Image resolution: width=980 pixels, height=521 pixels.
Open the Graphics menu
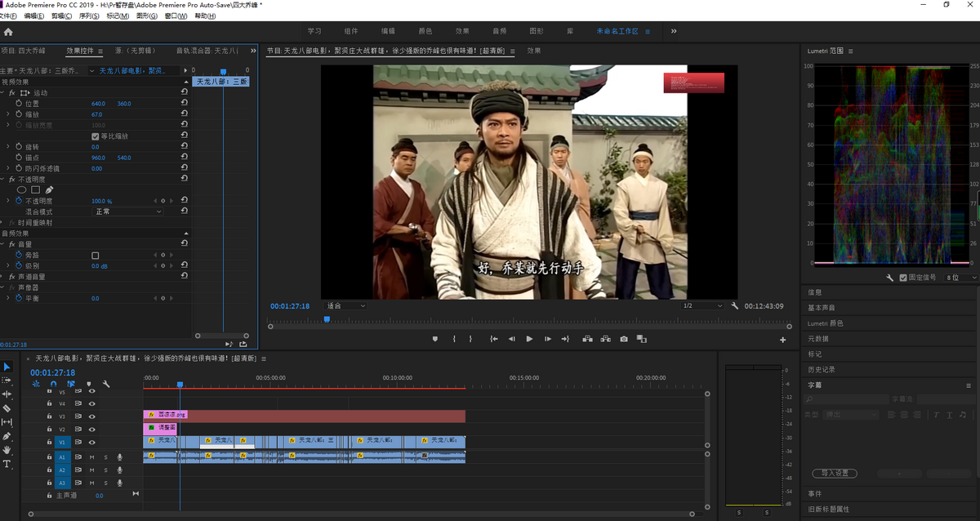coord(147,16)
